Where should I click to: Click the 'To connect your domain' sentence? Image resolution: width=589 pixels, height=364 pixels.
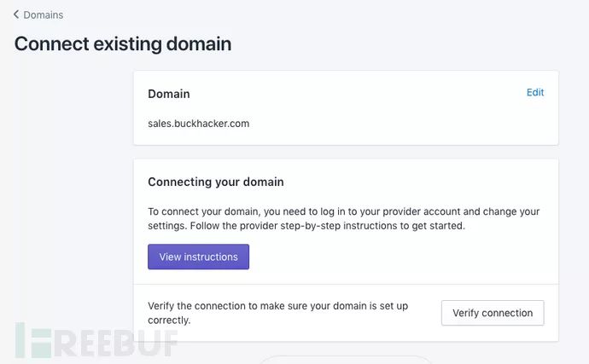[256, 211]
